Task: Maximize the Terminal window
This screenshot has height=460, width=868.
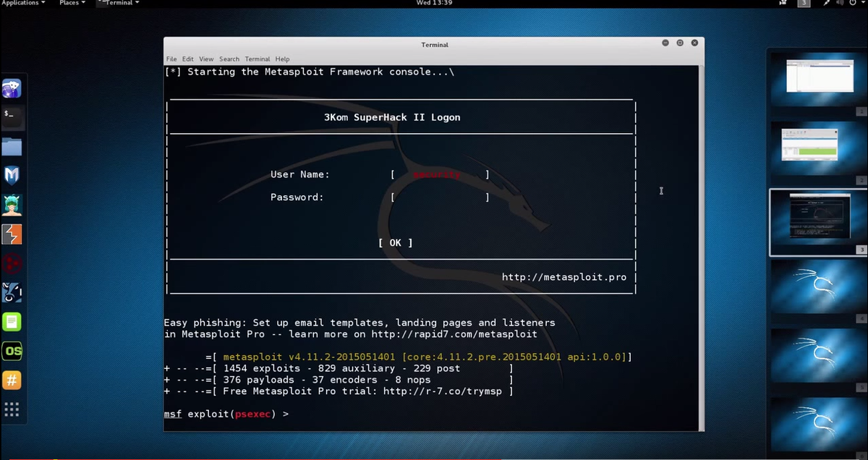Action: (x=680, y=43)
